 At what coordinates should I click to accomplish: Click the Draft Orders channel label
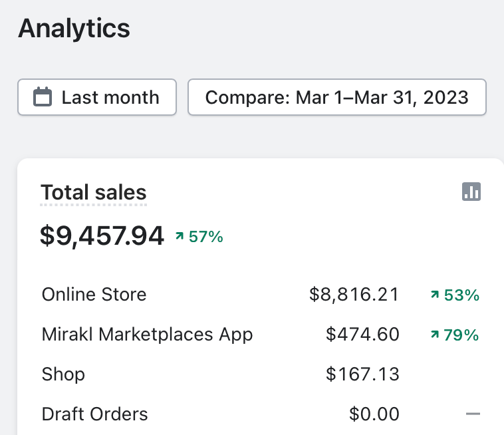tap(94, 414)
